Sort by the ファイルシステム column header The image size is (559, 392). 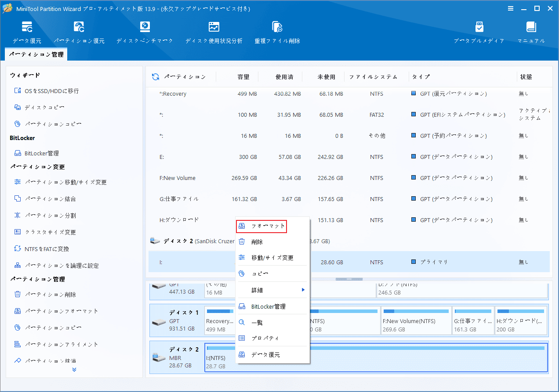[373, 77]
